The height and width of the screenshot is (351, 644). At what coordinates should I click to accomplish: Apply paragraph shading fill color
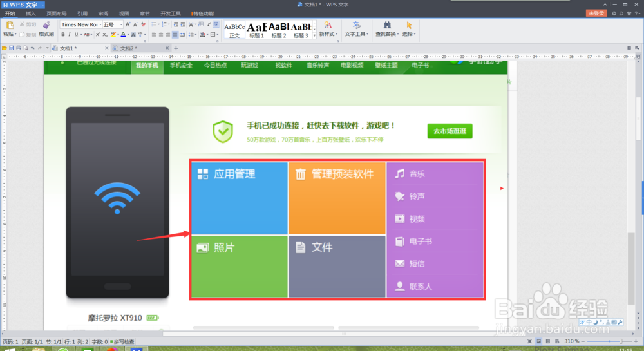pos(202,35)
